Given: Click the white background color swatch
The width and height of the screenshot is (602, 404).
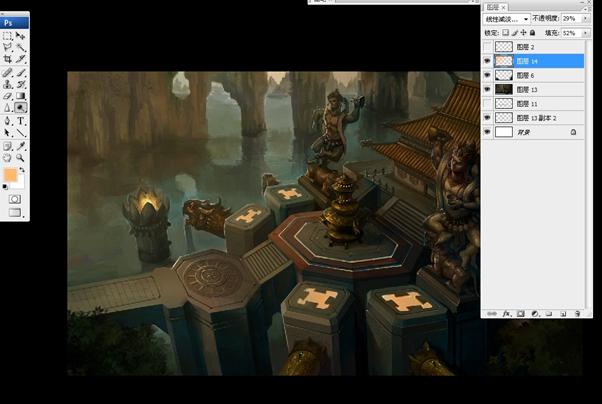Looking at the screenshot, I should coord(19,182).
